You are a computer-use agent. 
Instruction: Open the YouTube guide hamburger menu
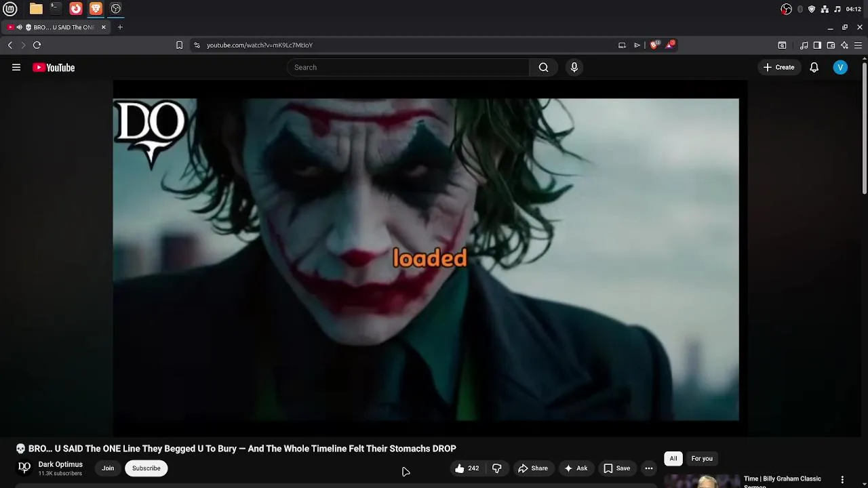16,67
